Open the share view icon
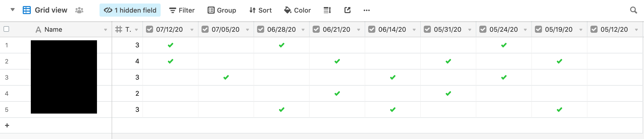This screenshot has width=644, height=139. (x=348, y=10)
